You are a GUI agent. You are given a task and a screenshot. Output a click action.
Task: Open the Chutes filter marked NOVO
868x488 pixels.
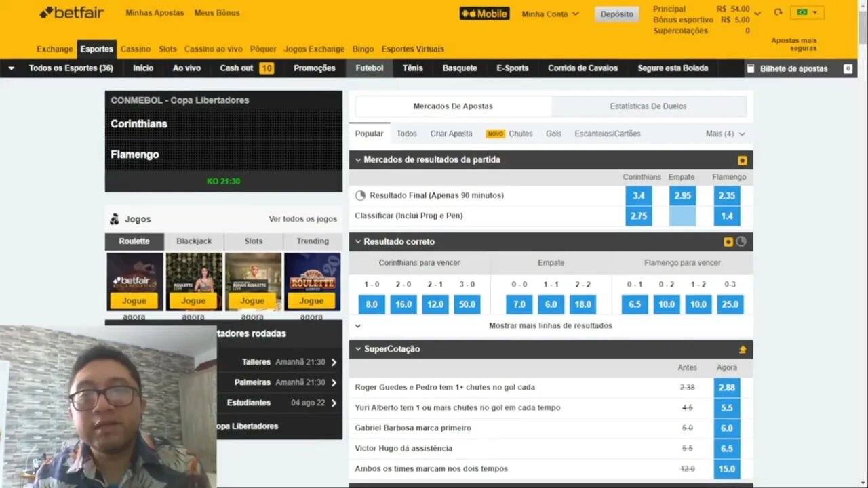509,134
